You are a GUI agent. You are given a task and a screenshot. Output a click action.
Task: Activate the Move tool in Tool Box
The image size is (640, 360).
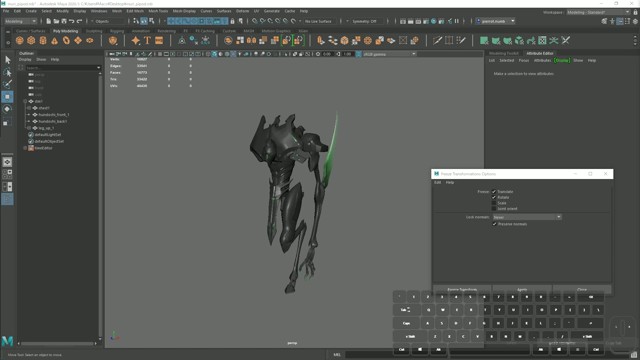(7, 97)
